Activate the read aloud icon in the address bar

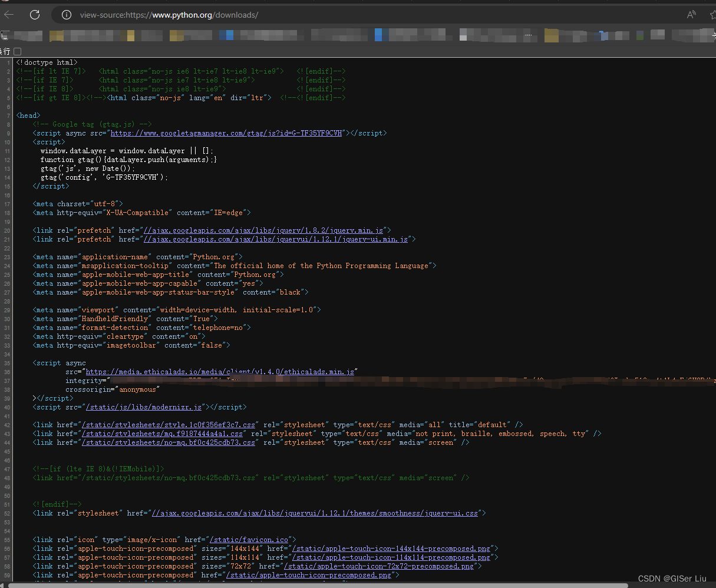point(691,15)
